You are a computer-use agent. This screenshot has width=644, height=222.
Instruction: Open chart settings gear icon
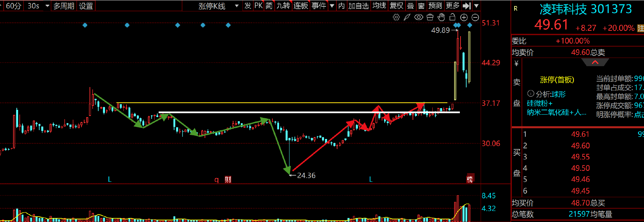click(x=396, y=17)
